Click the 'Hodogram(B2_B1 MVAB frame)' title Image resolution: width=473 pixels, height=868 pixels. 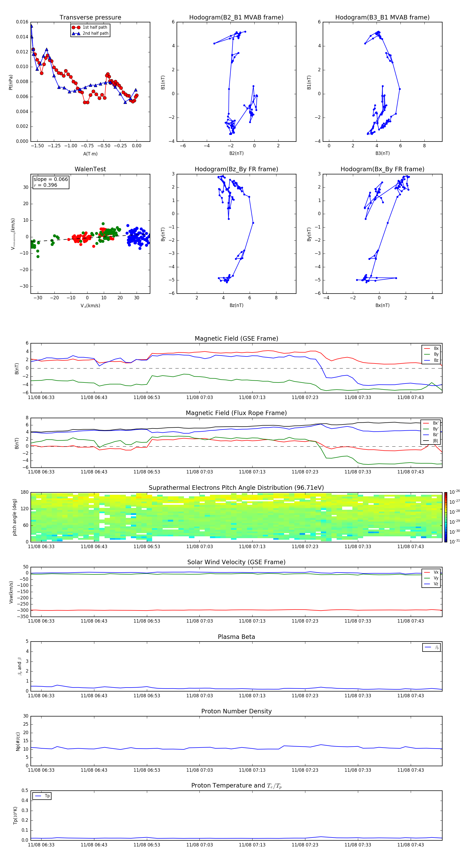(x=236, y=18)
